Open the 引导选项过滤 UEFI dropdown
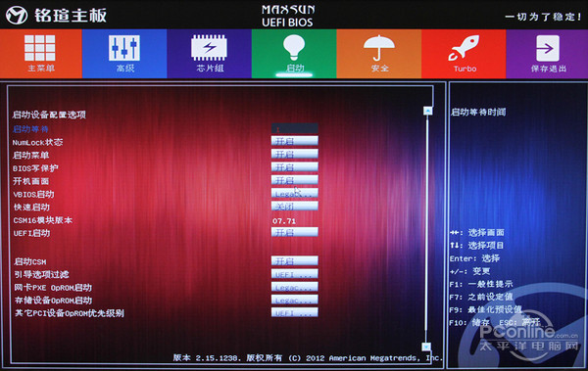 pyautogui.click(x=295, y=274)
